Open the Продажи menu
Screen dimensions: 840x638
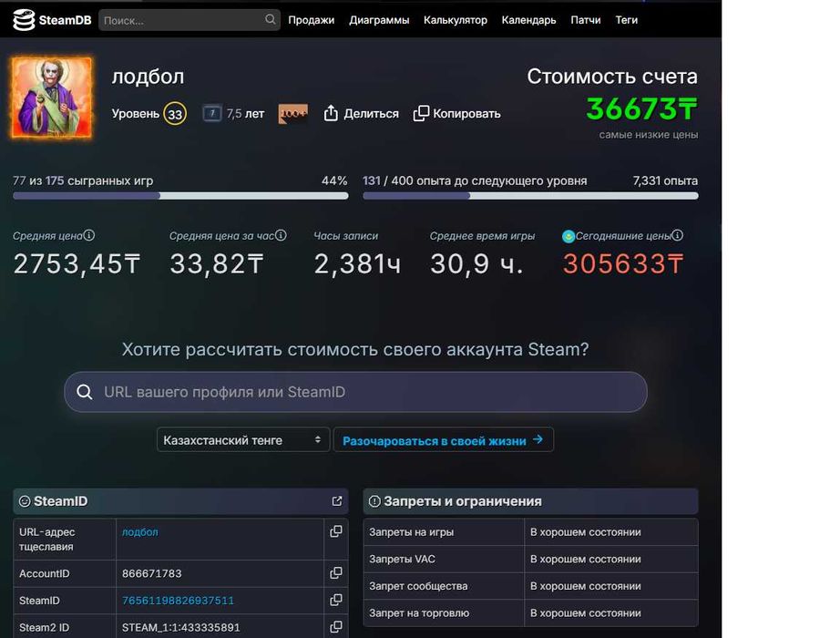click(x=312, y=20)
